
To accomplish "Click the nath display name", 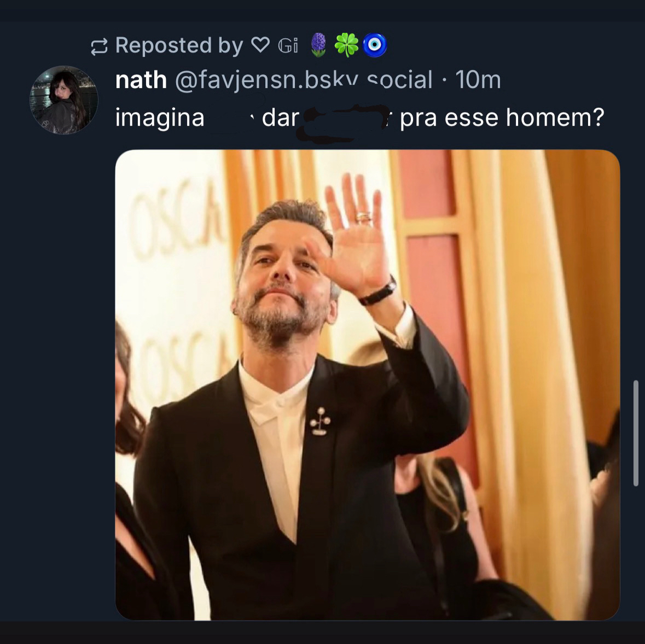I will pyautogui.click(x=141, y=80).
